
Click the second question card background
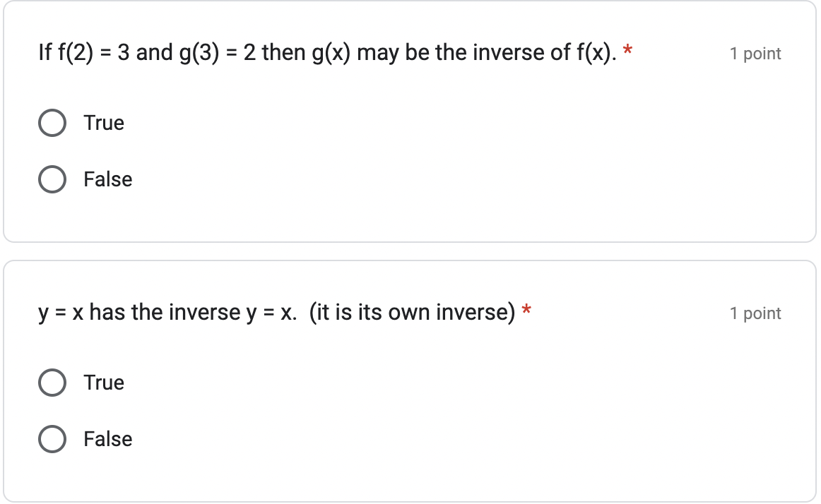click(x=424, y=480)
